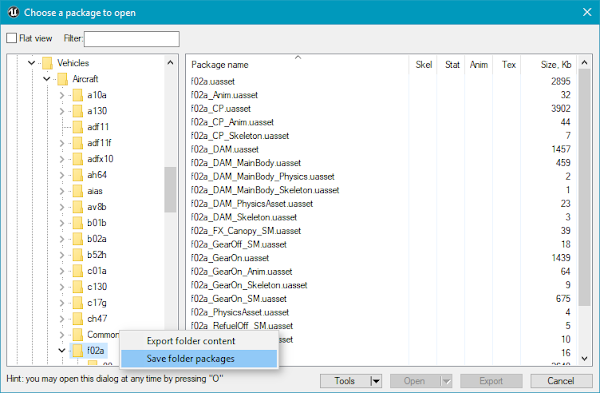
Task: Expand the a10a folder node
Action: tap(62, 95)
